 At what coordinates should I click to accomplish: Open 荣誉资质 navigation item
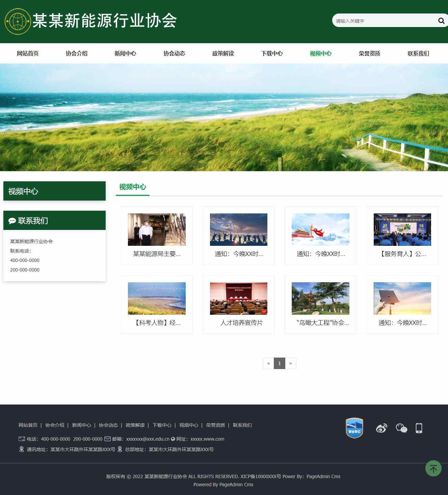point(369,53)
